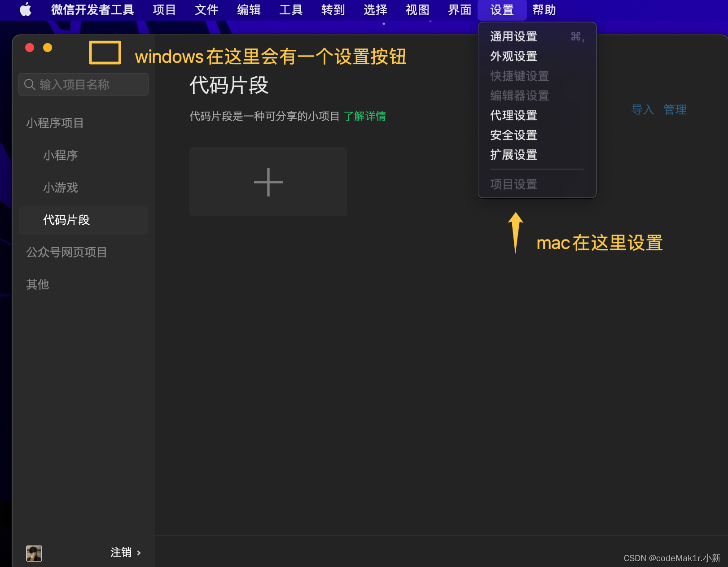Image resolution: width=728 pixels, height=567 pixels.
Task: Open the 项目 menu
Action: point(164,9)
